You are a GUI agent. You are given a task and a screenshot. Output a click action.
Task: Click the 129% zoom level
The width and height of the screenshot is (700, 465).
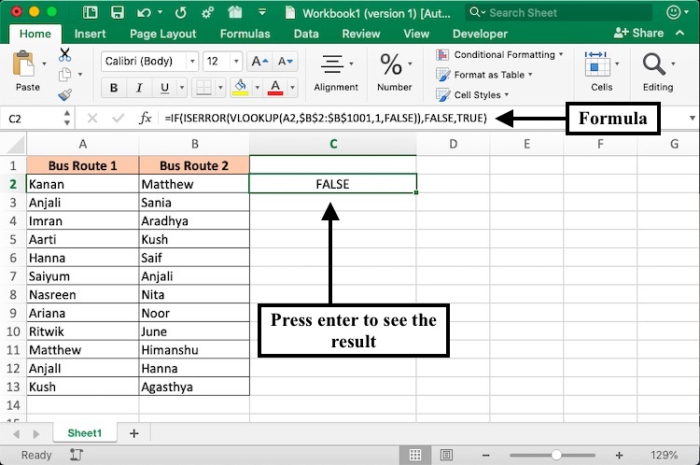coord(664,455)
